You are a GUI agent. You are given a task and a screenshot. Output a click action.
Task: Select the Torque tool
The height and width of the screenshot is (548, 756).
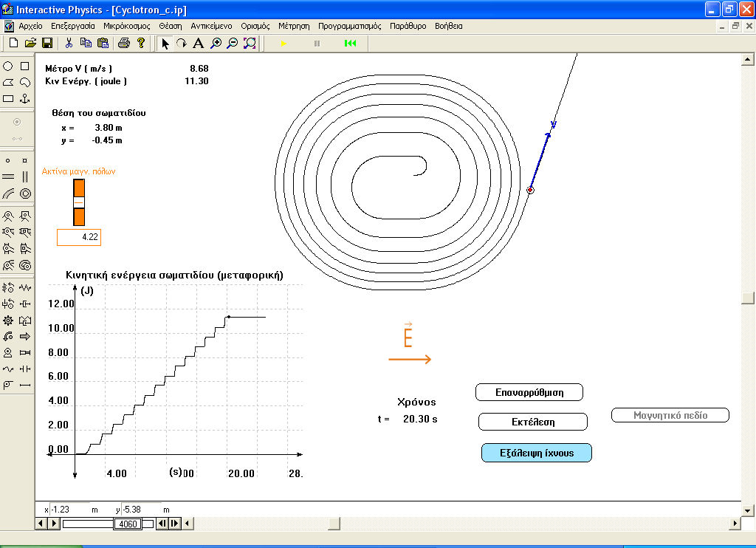[8, 336]
